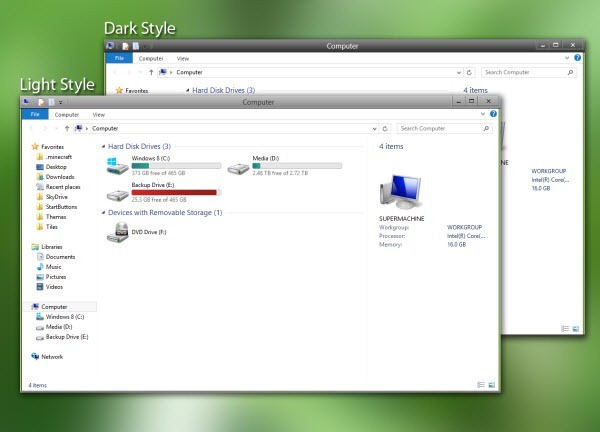The width and height of the screenshot is (600, 432).
Task: Open the View ribbon tab in Light Style window
Action: click(x=98, y=114)
